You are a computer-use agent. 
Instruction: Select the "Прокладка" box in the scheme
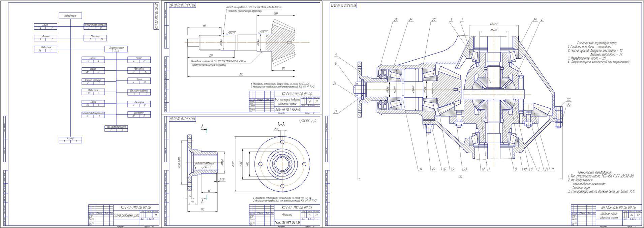point(139,70)
